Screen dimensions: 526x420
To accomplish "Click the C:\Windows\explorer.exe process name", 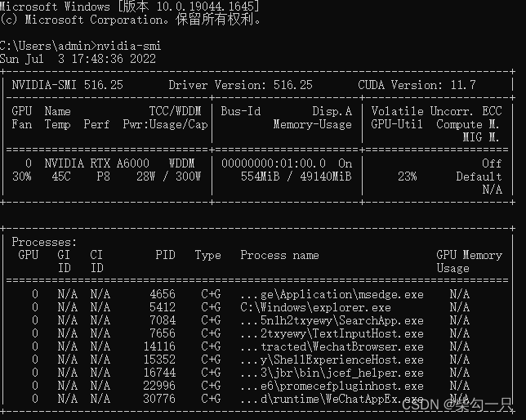I will tap(315, 307).
